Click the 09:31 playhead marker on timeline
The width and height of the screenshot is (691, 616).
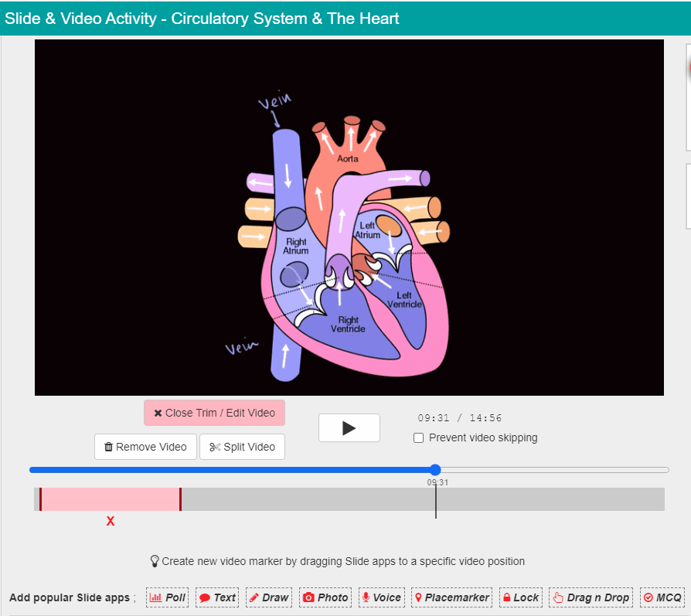[x=436, y=500]
